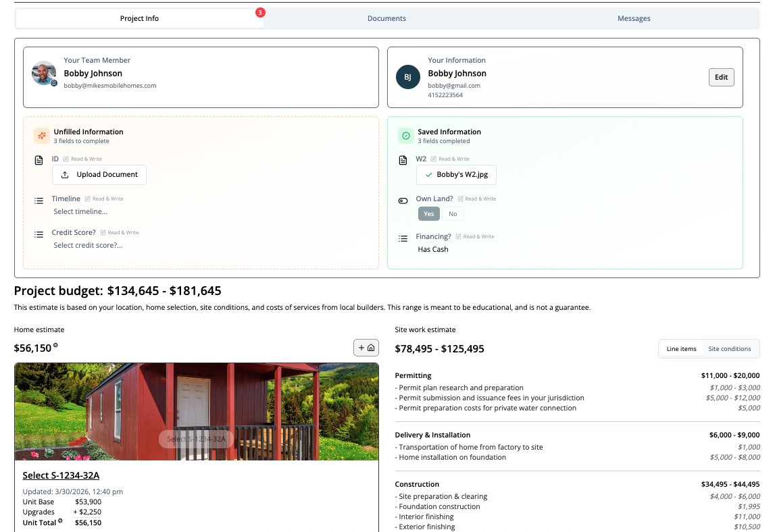Click the orange Unfilled Information sparkle icon
Image resolution: width=775 pixels, height=532 pixels.
pyautogui.click(x=41, y=136)
